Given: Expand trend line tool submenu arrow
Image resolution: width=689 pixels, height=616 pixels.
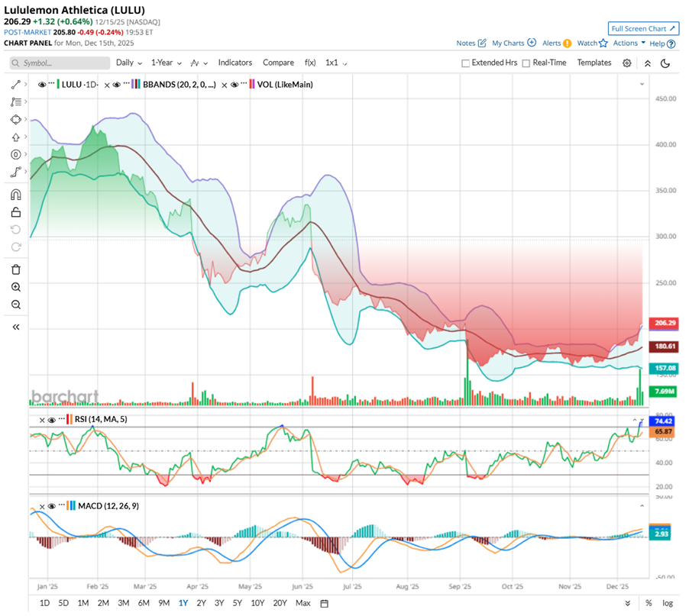Looking at the screenshot, I should (25, 84).
